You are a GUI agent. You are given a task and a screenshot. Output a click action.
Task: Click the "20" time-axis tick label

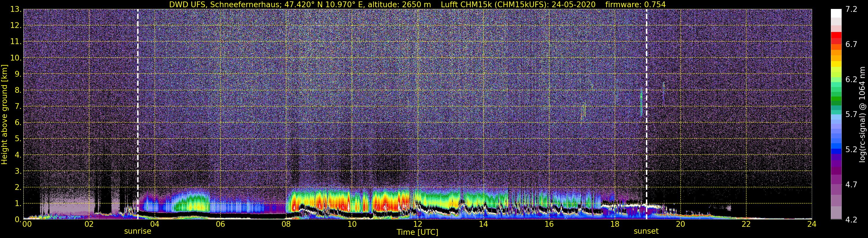point(680,224)
